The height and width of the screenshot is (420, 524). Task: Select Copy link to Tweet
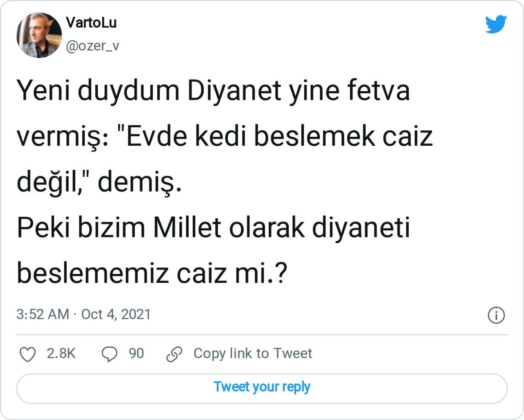[253, 353]
